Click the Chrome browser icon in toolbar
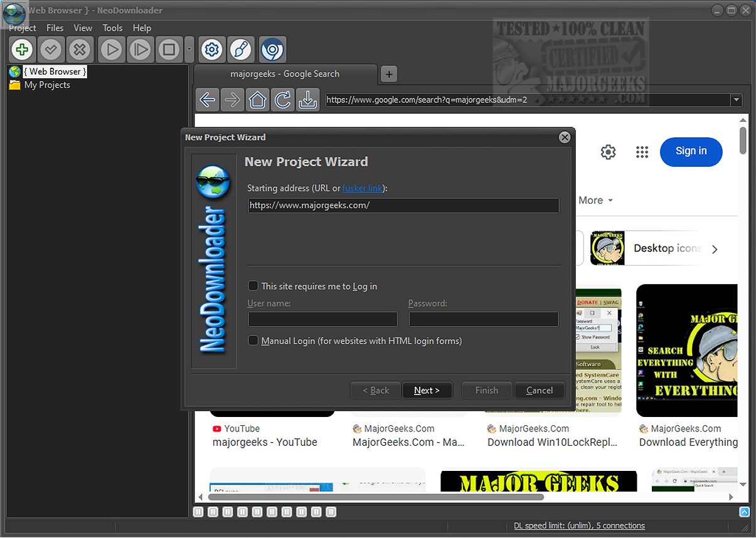Screen dimensions: 756x538 272,50
